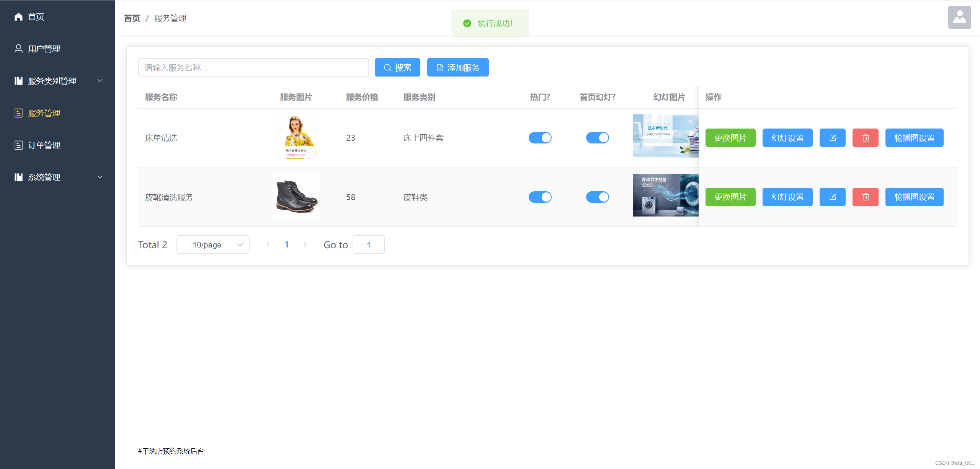The height and width of the screenshot is (469, 980).
Task: Turn off 首页幻灯 toggle for 皮靴清洗服务
Action: (597, 197)
